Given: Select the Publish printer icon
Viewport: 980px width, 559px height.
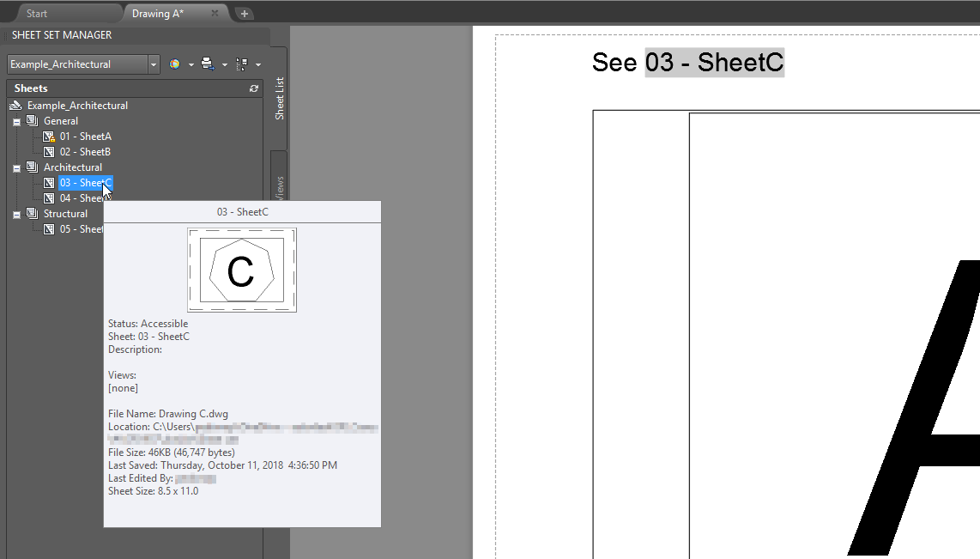Looking at the screenshot, I should pyautogui.click(x=206, y=64).
